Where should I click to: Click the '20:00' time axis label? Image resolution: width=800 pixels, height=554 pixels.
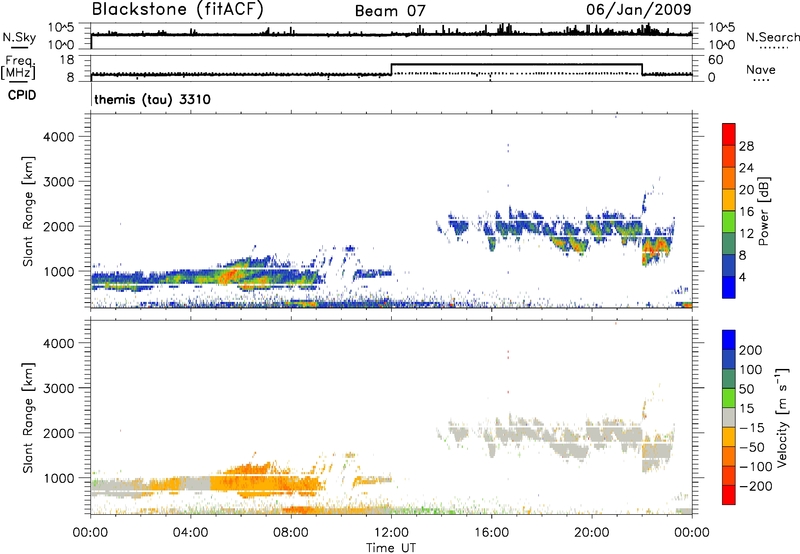(591, 533)
